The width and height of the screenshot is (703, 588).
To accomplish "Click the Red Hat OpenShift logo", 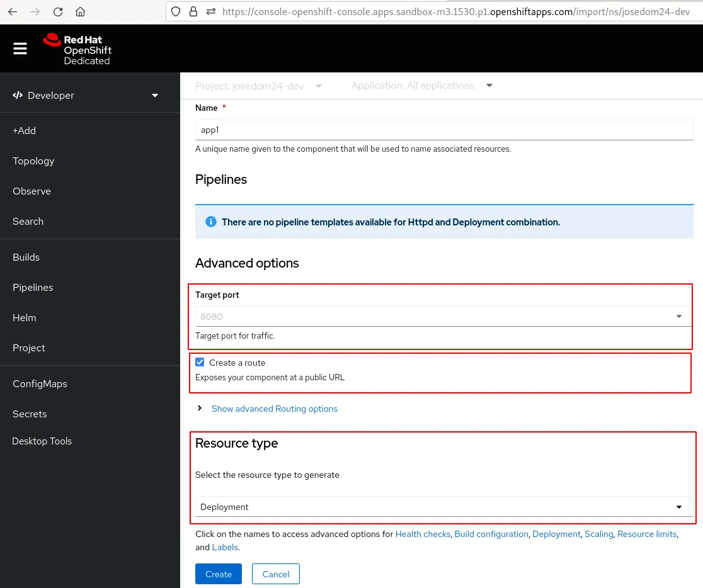I will (x=77, y=49).
